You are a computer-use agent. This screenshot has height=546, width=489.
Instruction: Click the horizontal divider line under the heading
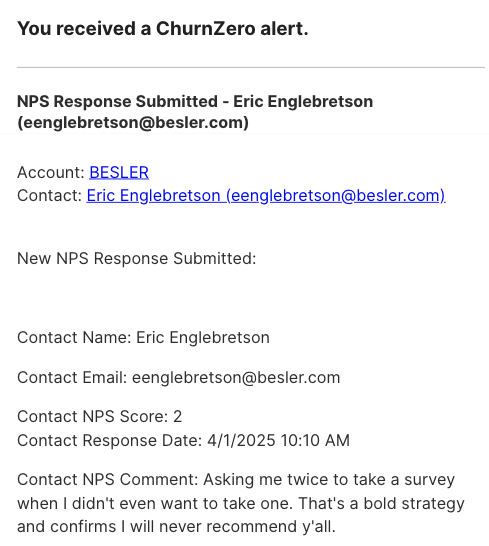[251, 67]
